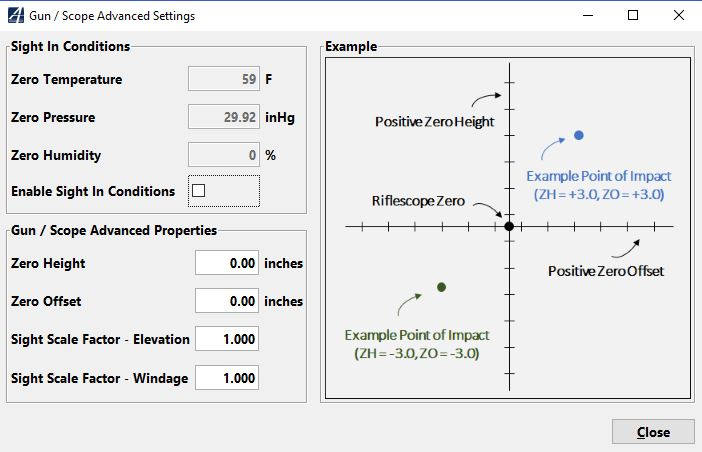Edit the Sight Scale Factor - Windage value
The width and height of the screenshot is (702, 452).
point(227,377)
